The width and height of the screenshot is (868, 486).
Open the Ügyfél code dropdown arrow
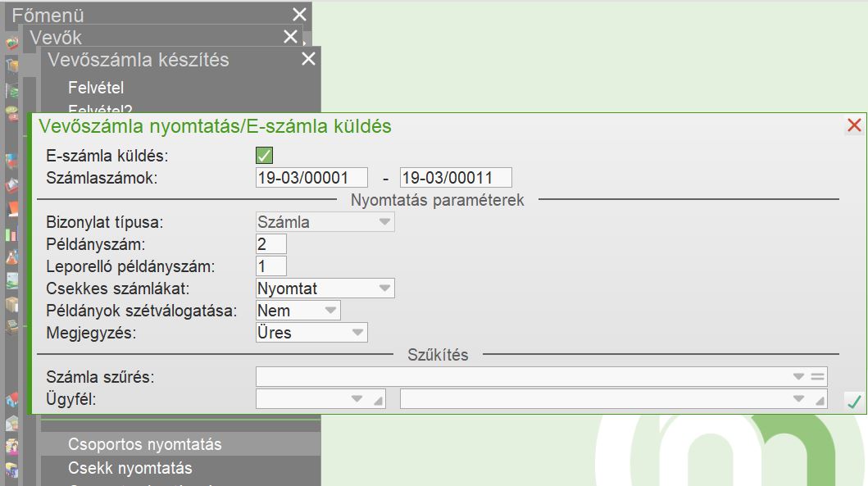[x=357, y=398]
